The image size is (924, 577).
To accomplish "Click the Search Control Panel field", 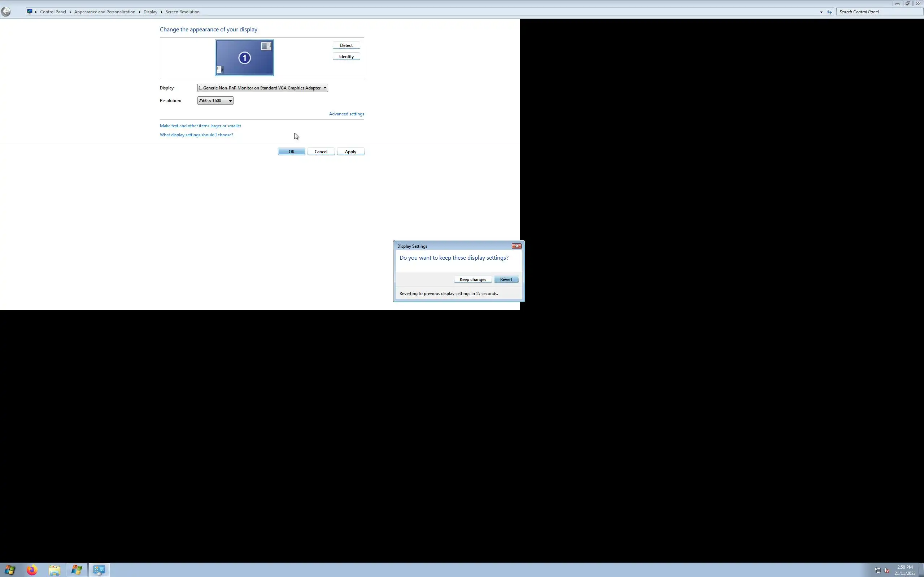I will coord(878,12).
